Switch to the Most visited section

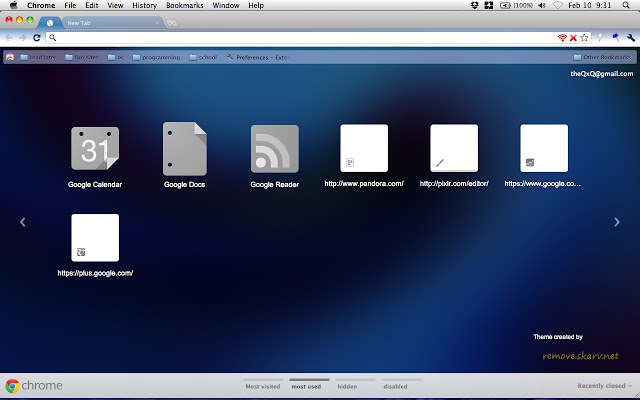pyautogui.click(x=263, y=384)
